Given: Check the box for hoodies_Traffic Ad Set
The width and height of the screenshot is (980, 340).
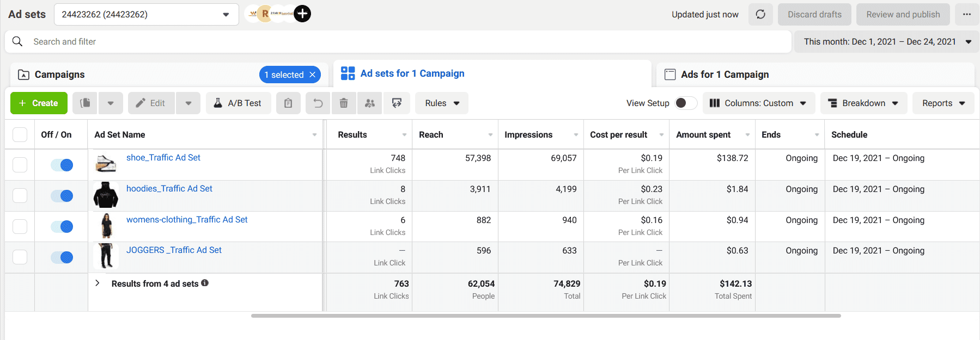Looking at the screenshot, I should point(20,196).
